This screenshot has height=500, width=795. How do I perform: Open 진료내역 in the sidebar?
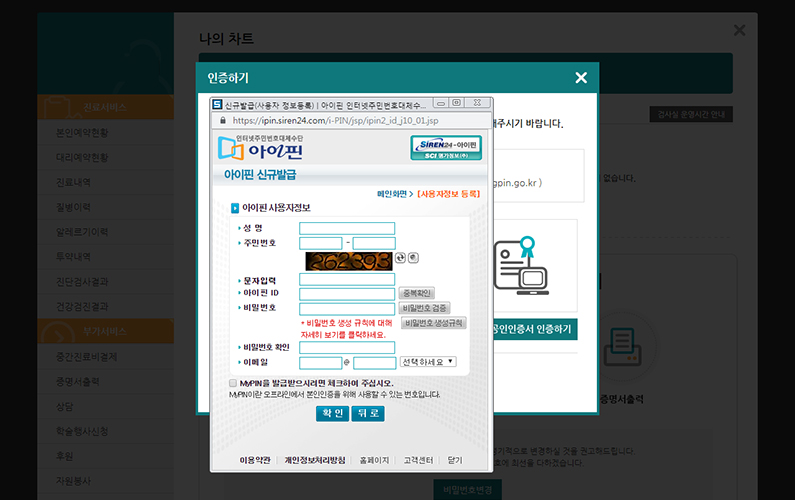105,182
